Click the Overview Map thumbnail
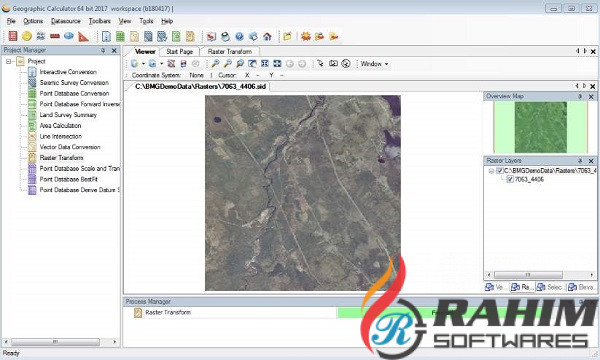This screenshot has height=360, width=600. pyautogui.click(x=540, y=127)
